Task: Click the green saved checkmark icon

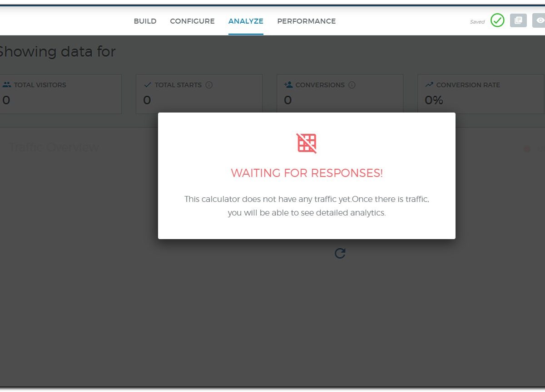Action: [x=497, y=20]
